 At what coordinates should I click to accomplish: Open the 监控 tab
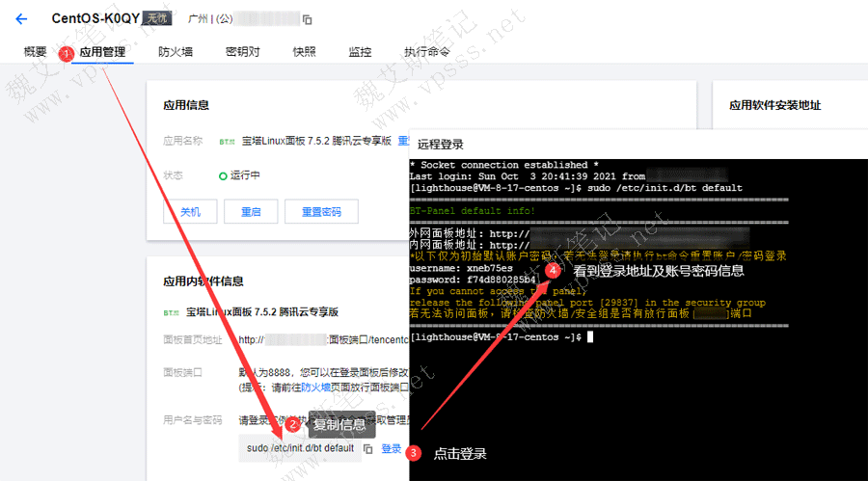[360, 52]
